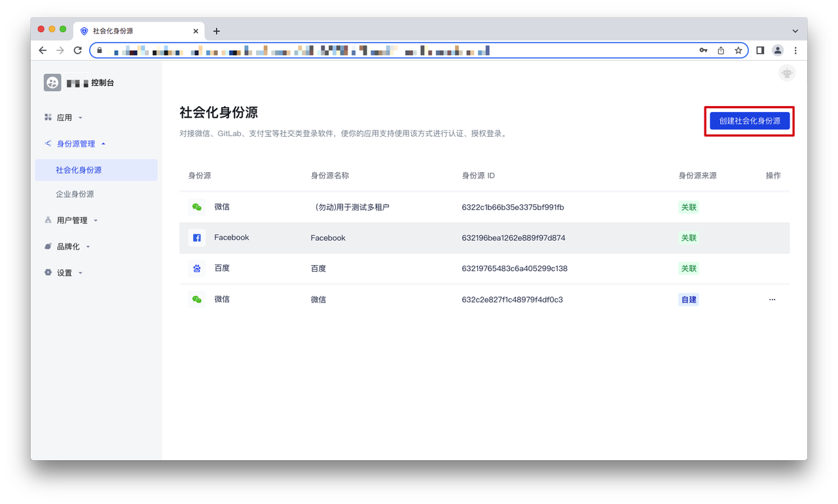Select 企业身份源 in the sidebar
Image resolution: width=838 pixels, height=504 pixels.
[x=75, y=194]
